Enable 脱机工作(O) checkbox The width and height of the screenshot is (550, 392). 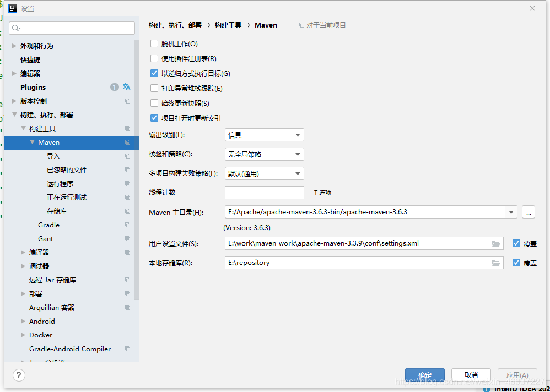(x=154, y=43)
